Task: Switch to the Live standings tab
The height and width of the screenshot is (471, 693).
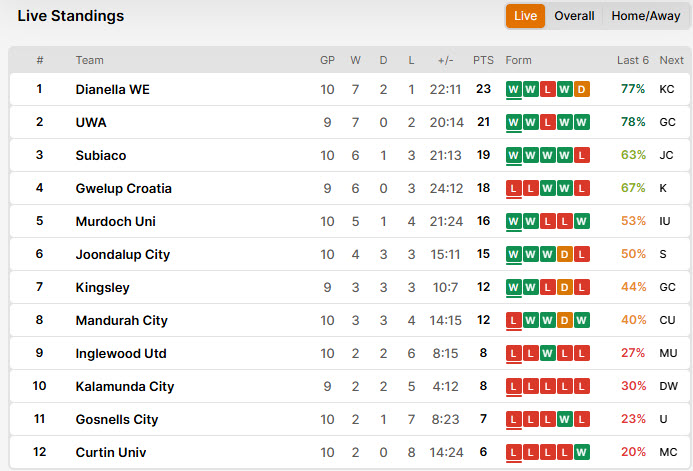Action: point(525,16)
